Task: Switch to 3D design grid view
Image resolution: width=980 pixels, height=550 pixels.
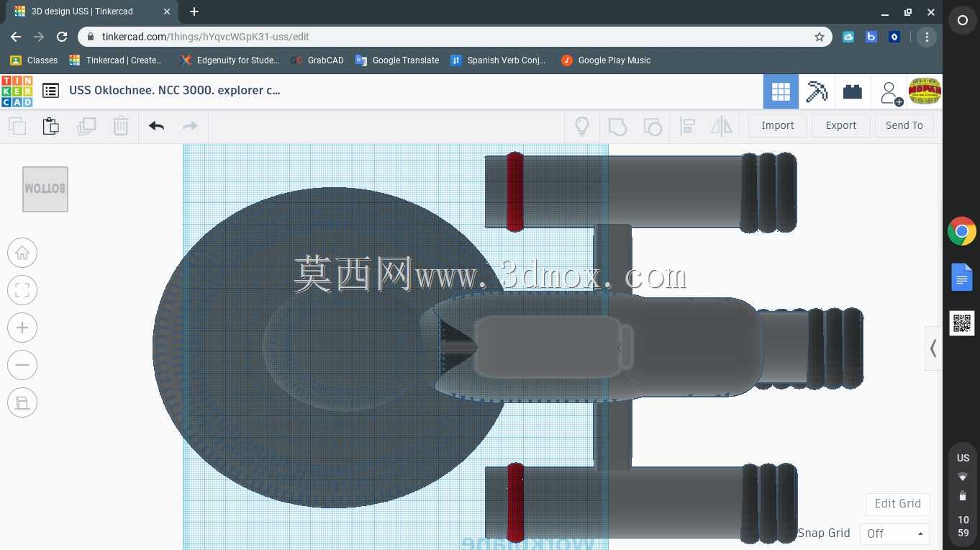Action: (x=781, y=91)
